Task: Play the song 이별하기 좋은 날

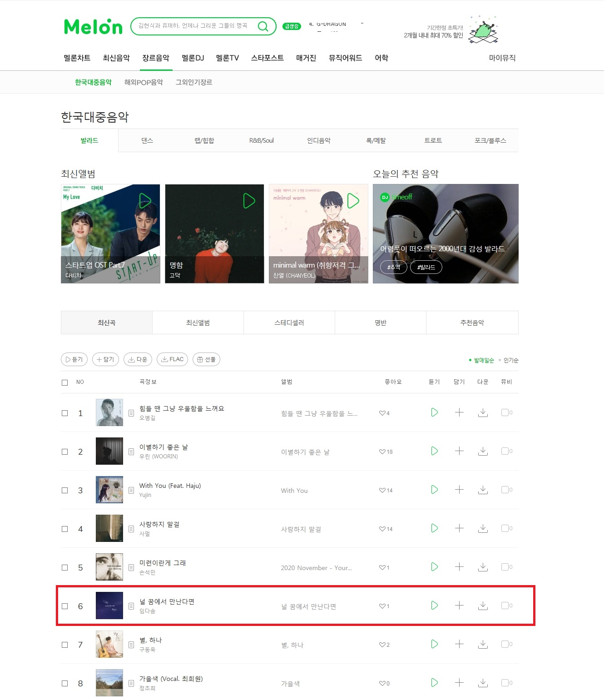Action: [435, 451]
